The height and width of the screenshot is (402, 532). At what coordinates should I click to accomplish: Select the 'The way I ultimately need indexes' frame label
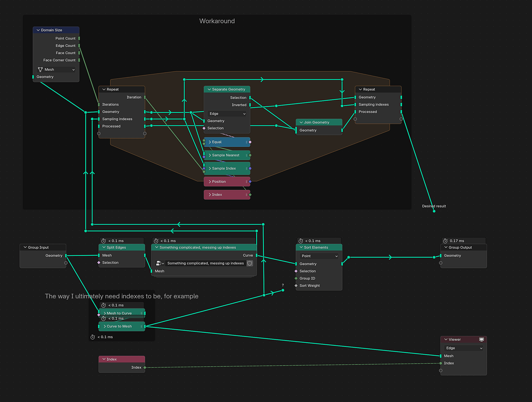(122, 296)
